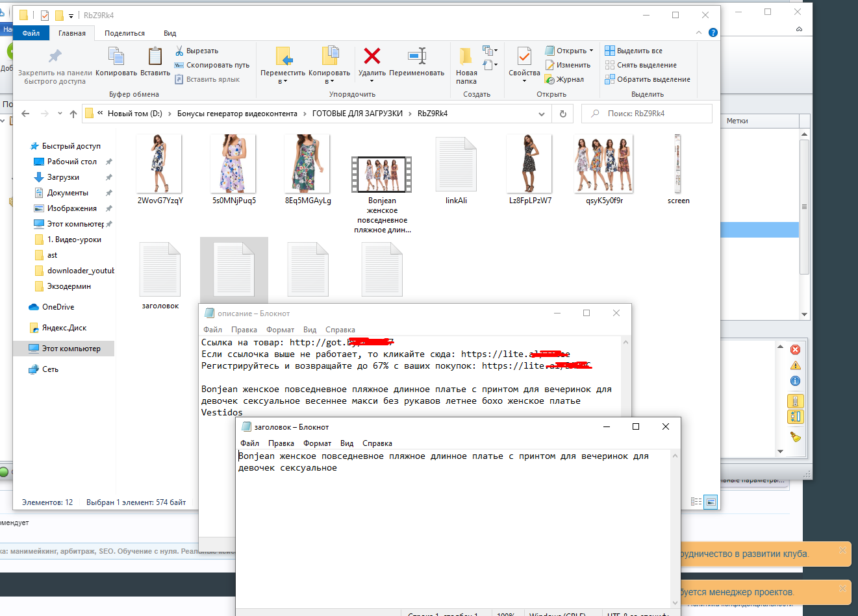Expand the address bar history dropdown
858x616 pixels.
[x=542, y=114]
